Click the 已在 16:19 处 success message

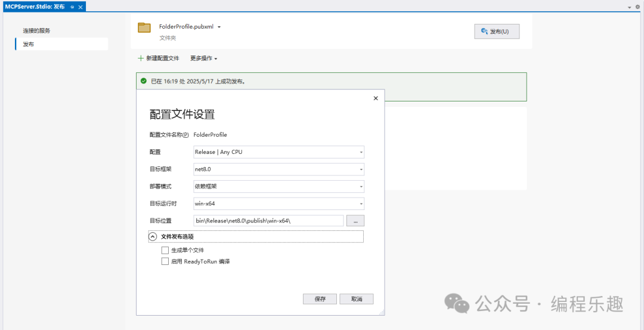[x=199, y=81]
